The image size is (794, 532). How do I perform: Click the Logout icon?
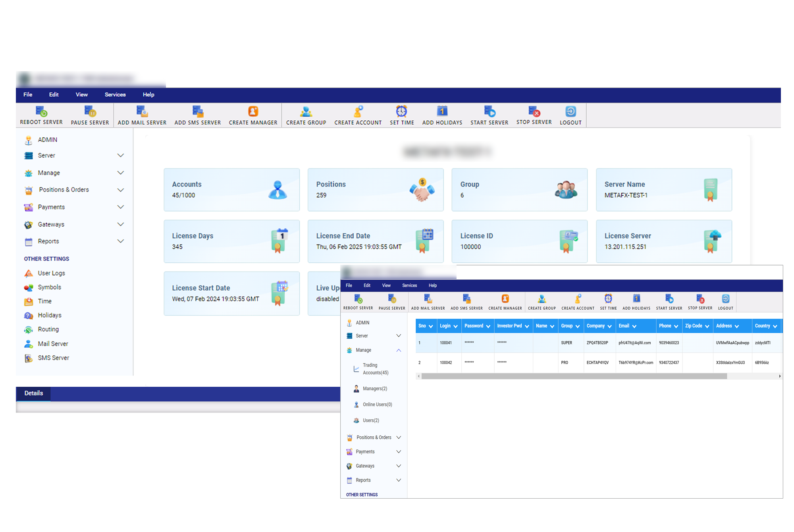pyautogui.click(x=570, y=115)
